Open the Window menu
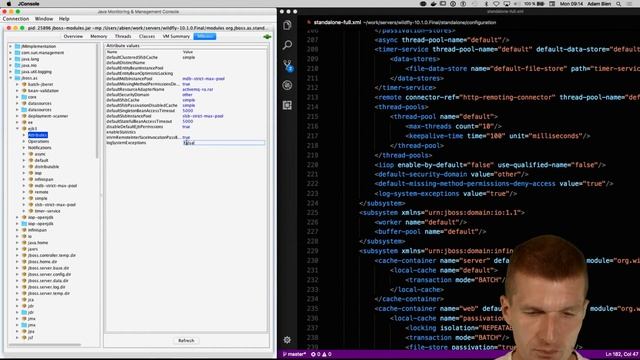Viewport: 640px width, 360px height. point(44,19)
